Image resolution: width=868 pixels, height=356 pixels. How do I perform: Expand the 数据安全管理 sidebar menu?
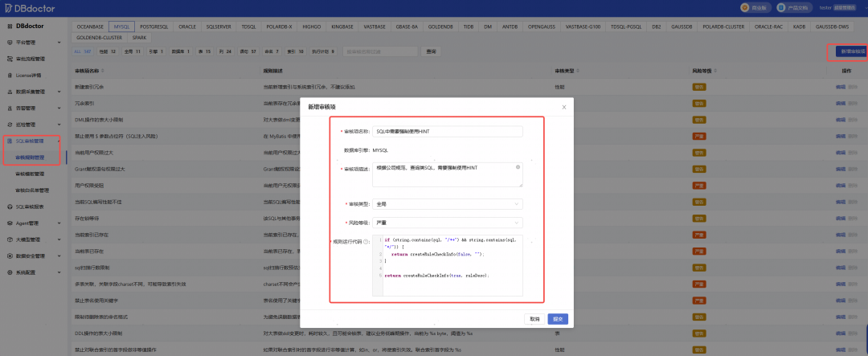(59, 256)
